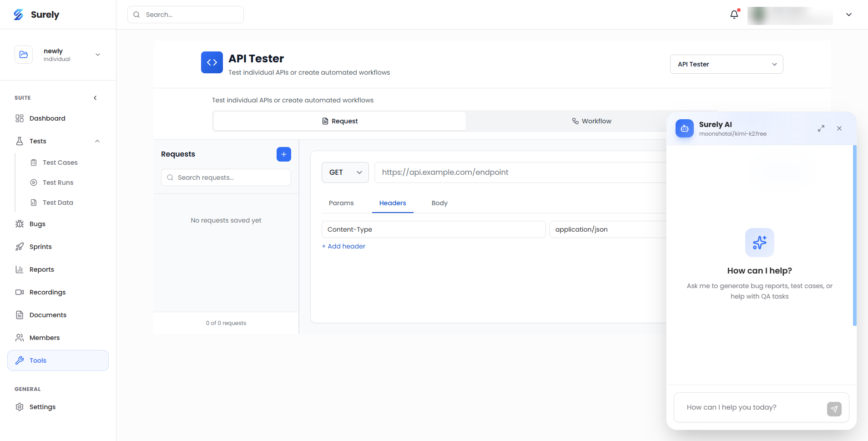Viewport: 868px width, 441px height.
Task: Switch to the Workflow tab
Action: click(x=592, y=121)
